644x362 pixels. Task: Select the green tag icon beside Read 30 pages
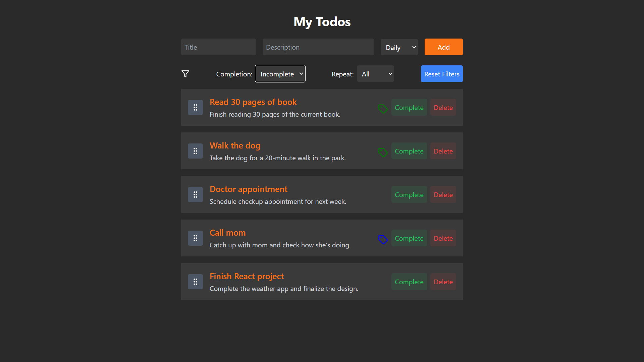coord(383,109)
